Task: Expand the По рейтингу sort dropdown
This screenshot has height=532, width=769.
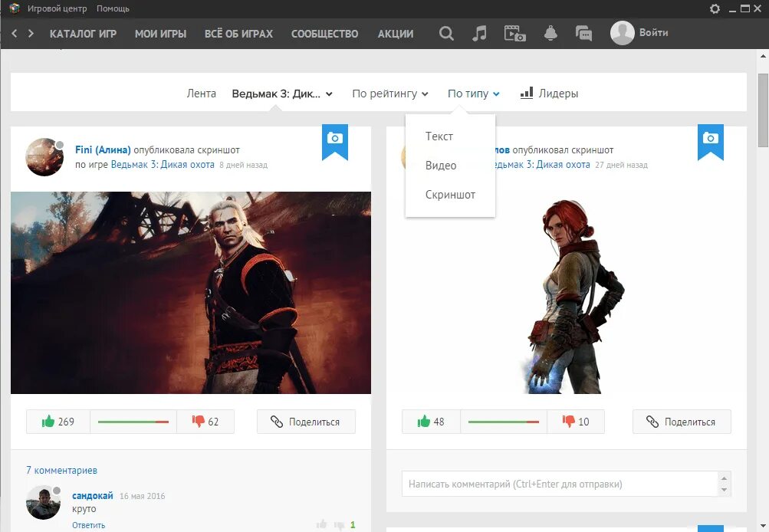Action: [390, 94]
